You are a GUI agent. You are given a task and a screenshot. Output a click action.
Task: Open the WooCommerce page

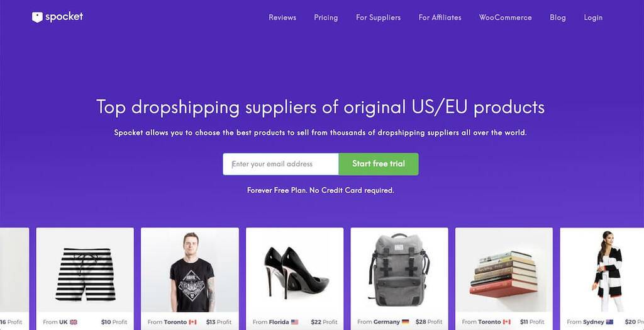(505, 18)
